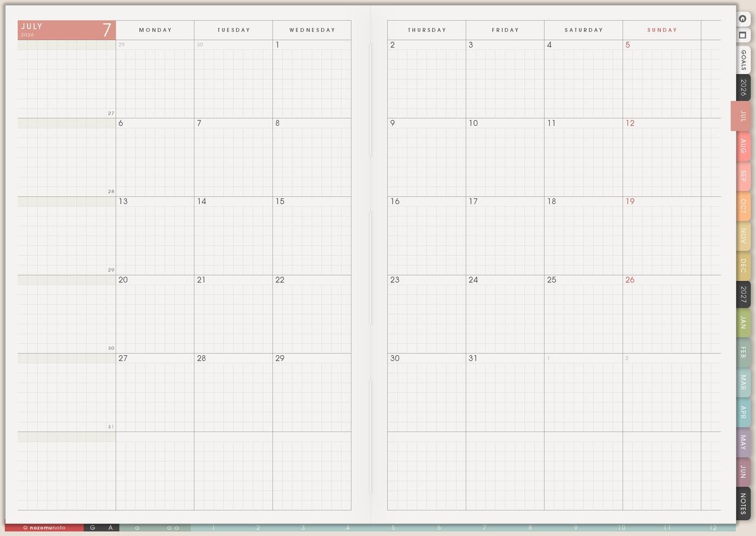The width and height of the screenshot is (756, 536).
Task: Open day 10 on Friday
Action: click(x=473, y=123)
